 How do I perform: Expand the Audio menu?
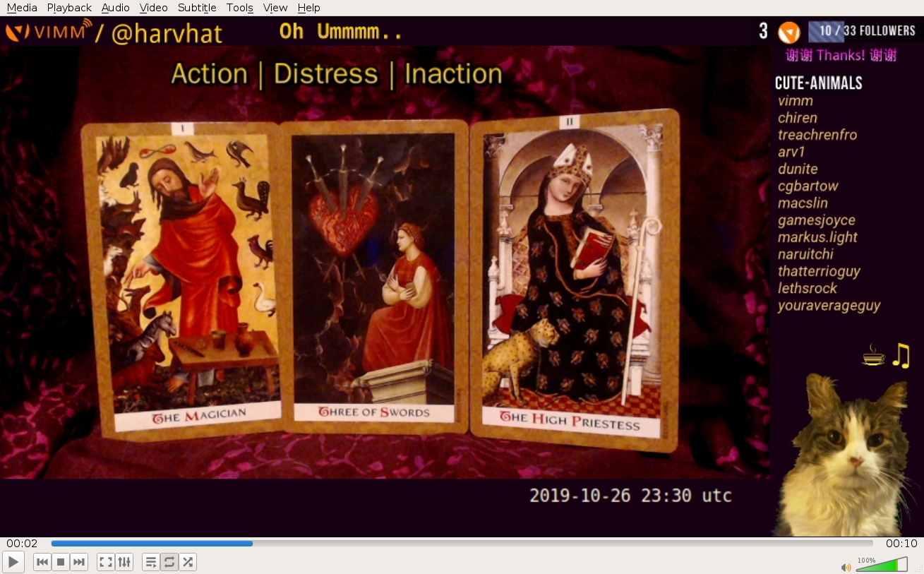pos(115,8)
